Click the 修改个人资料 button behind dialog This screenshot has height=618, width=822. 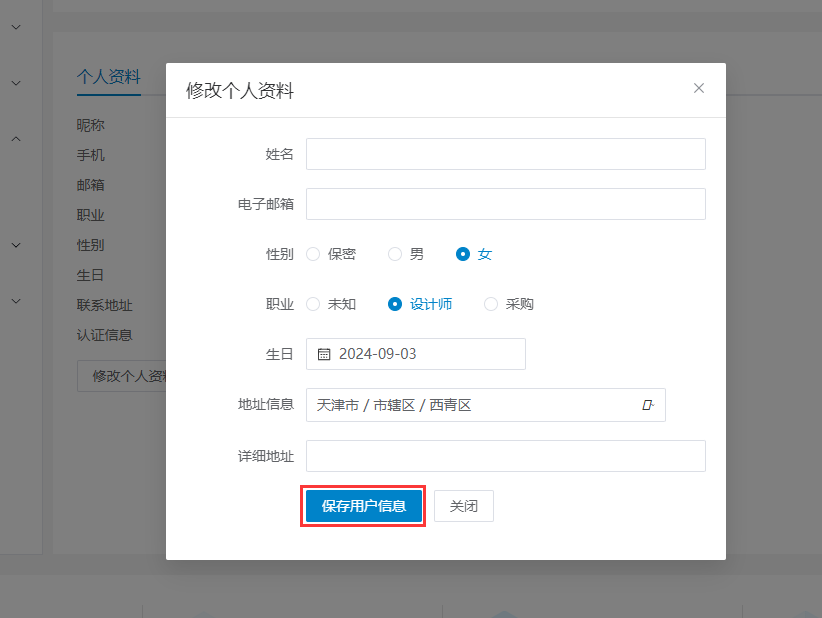coord(122,376)
